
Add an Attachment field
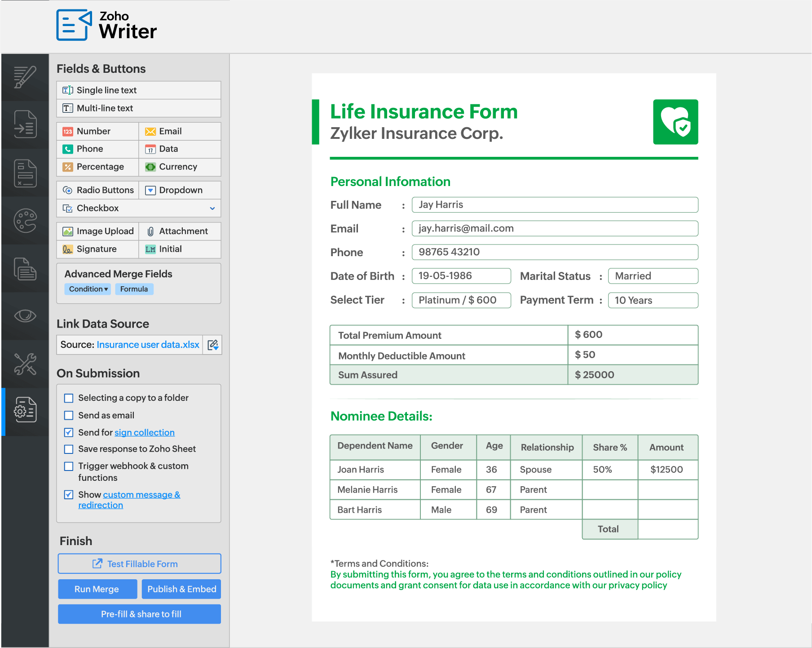[180, 231]
